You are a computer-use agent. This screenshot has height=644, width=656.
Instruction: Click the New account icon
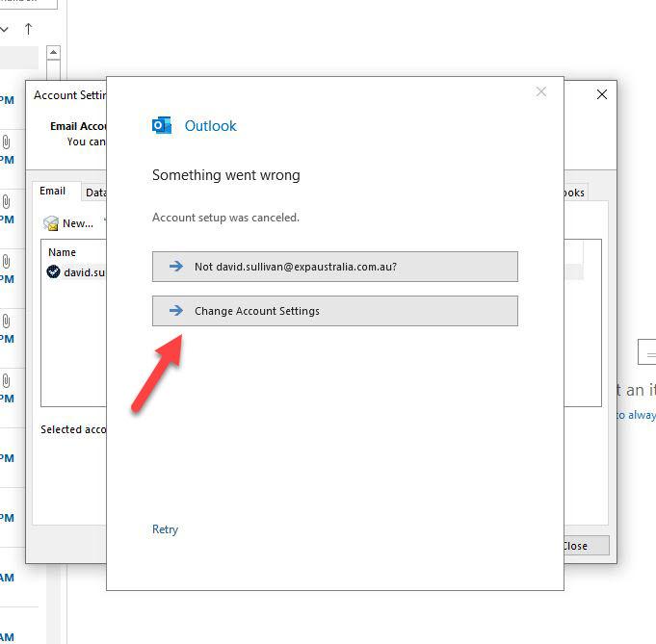51,223
